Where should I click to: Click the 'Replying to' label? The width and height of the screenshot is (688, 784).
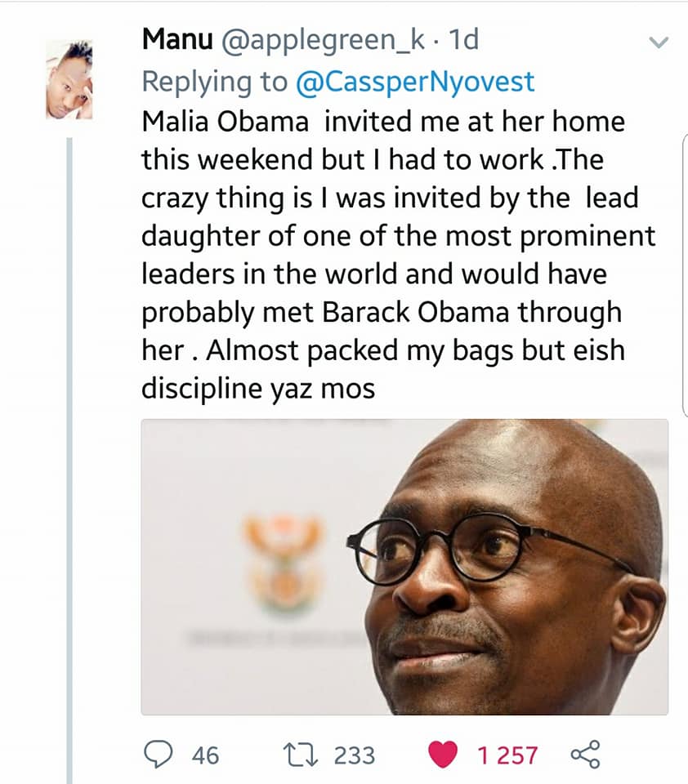[215, 82]
